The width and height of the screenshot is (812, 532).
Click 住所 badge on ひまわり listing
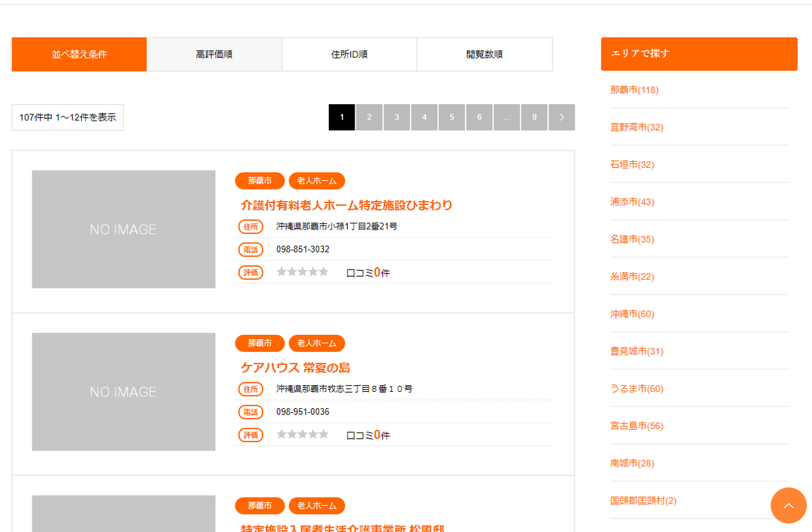point(250,227)
